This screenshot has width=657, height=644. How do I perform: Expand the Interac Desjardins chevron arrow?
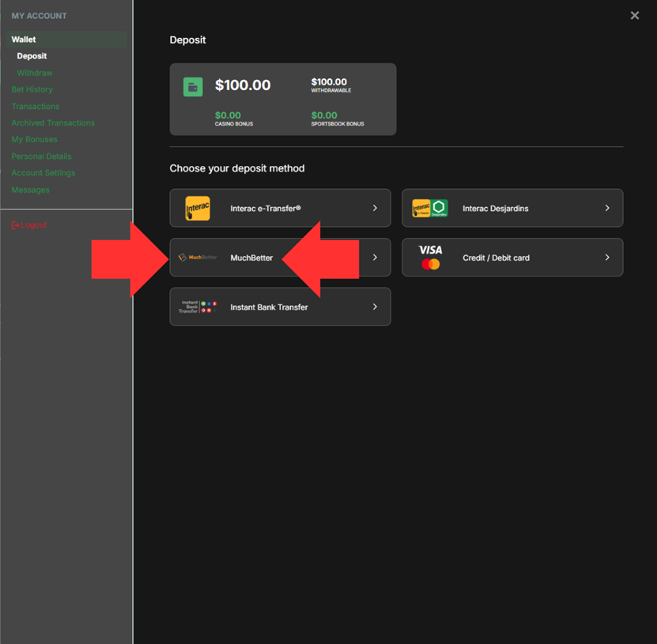(x=607, y=209)
